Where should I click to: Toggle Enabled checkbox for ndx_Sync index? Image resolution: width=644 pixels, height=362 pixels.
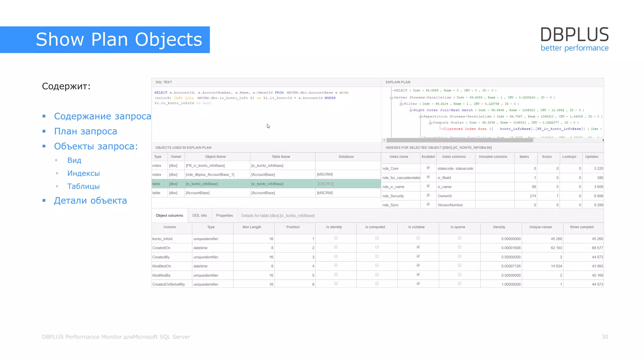pyautogui.click(x=428, y=204)
